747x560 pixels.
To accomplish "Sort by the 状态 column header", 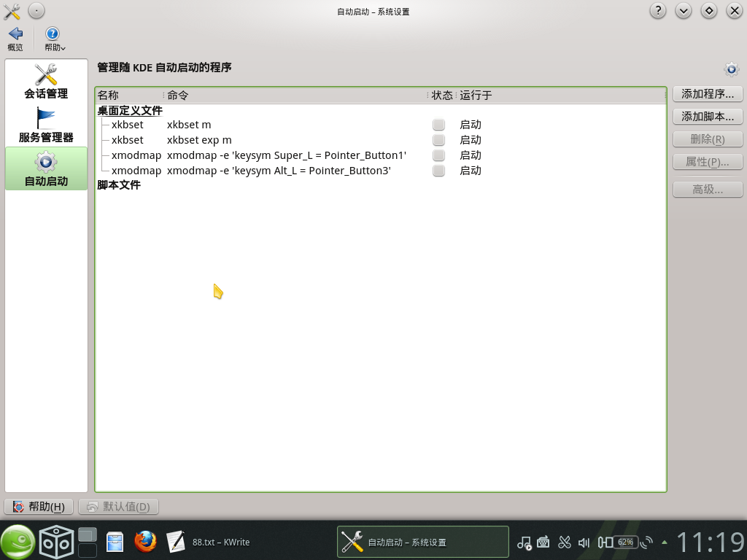I will (x=442, y=96).
